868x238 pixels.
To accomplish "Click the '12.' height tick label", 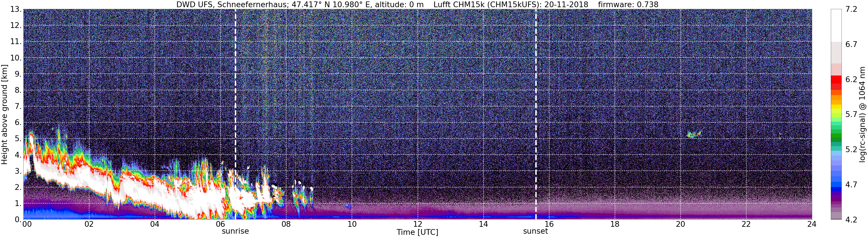I will (16, 25).
